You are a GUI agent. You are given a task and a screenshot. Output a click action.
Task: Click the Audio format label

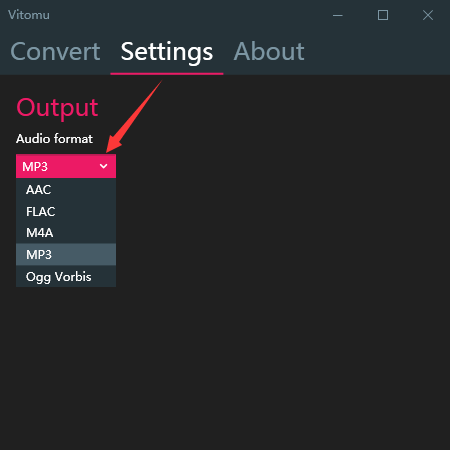(54, 139)
